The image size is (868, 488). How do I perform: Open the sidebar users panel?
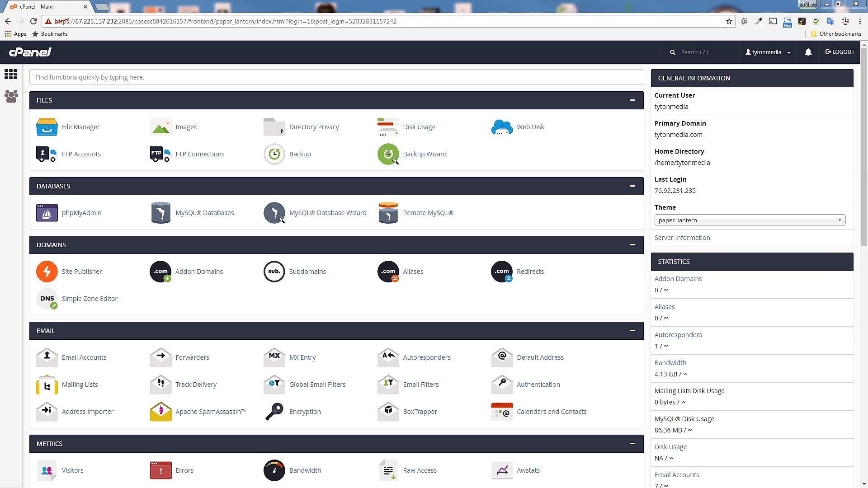click(x=11, y=96)
